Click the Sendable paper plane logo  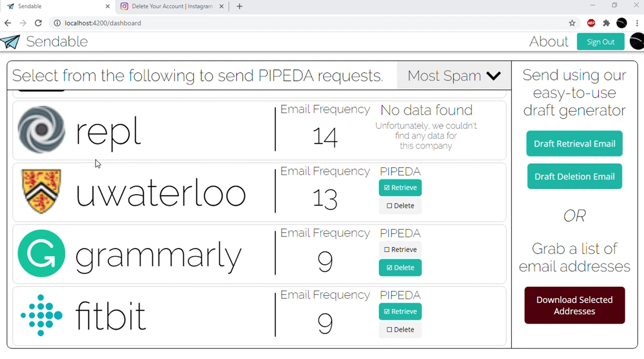click(10, 42)
